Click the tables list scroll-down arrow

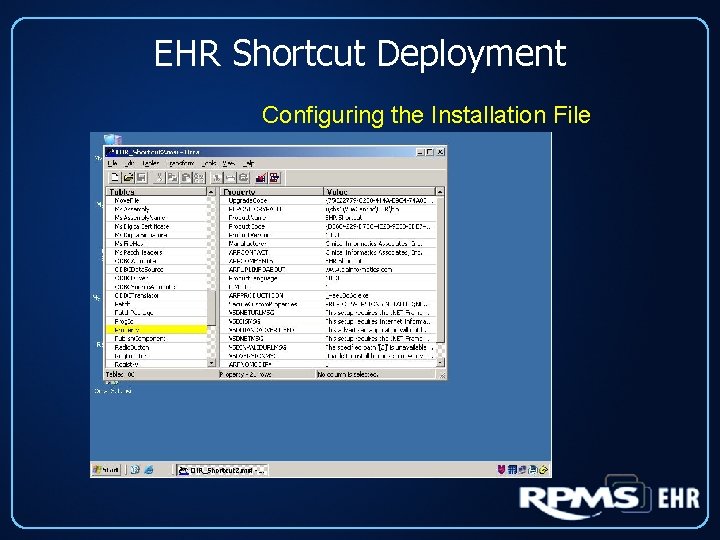coord(211,363)
